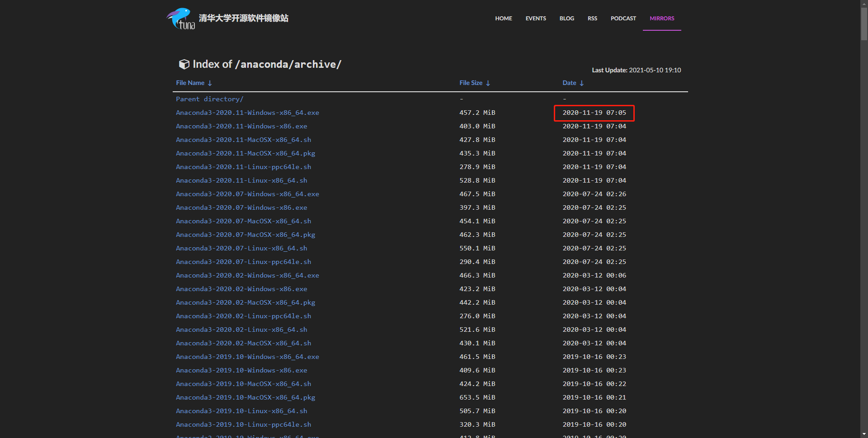Download Anaconda3-2020.11-MacOSX-x86_64.pkg
The width and height of the screenshot is (868, 438).
(245, 153)
